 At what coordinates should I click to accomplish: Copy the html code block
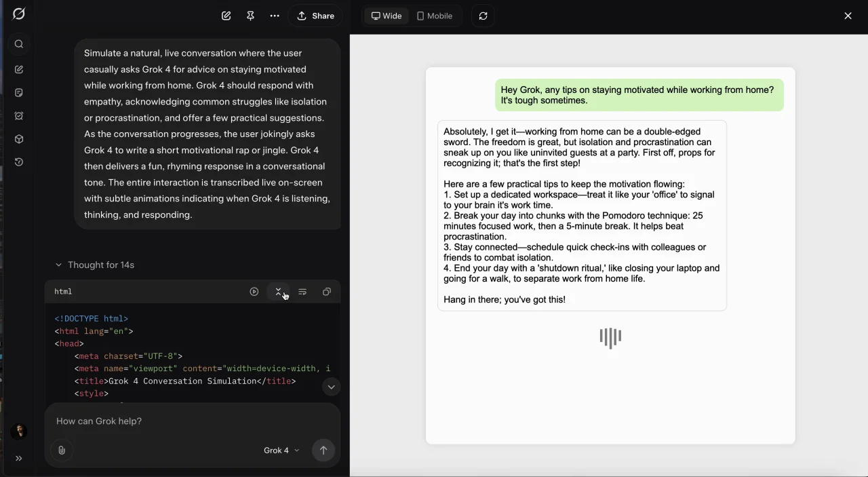[327, 292]
